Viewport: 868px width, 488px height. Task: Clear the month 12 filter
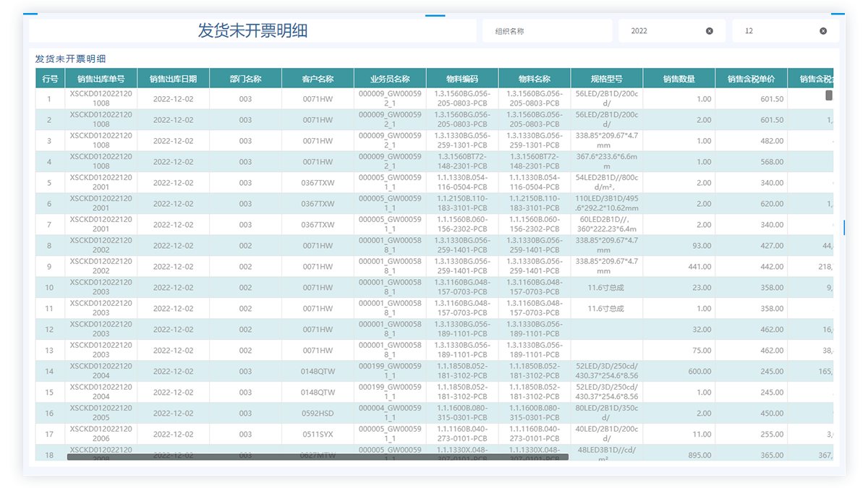(823, 31)
